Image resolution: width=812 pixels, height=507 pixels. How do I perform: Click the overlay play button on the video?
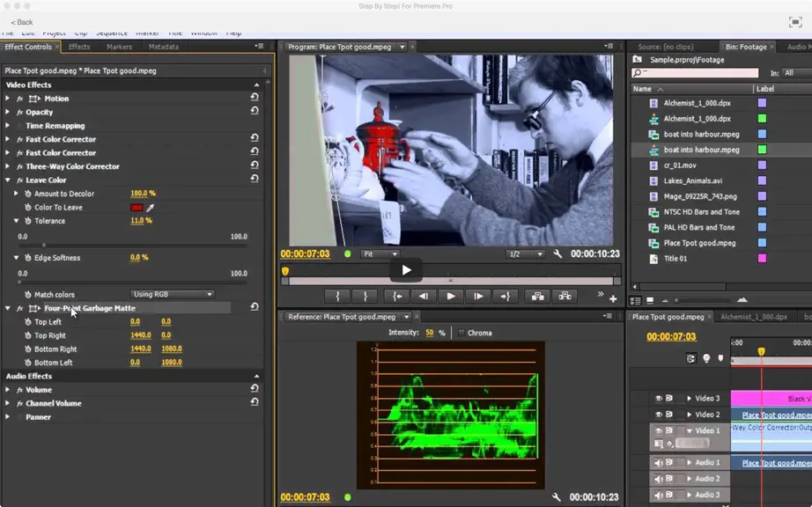[407, 269]
